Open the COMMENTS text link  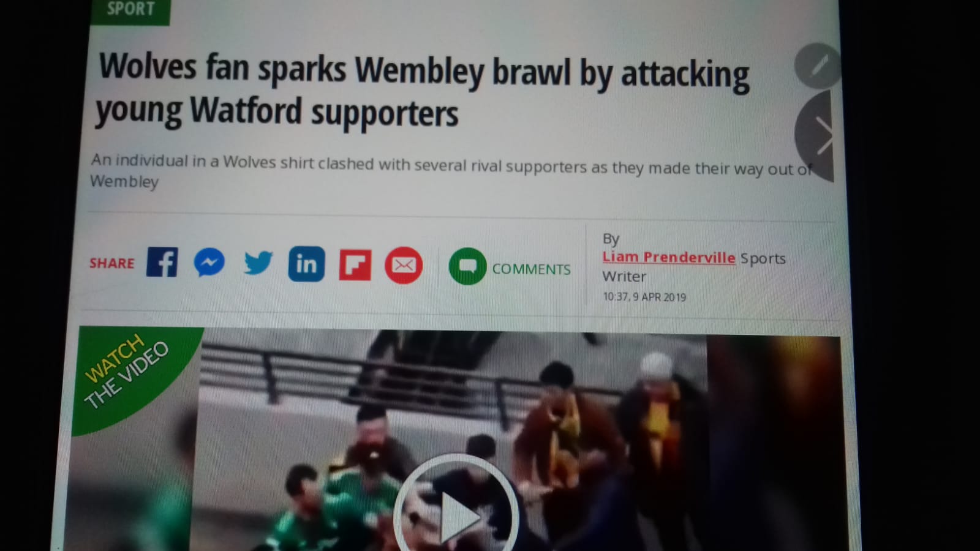click(x=531, y=269)
